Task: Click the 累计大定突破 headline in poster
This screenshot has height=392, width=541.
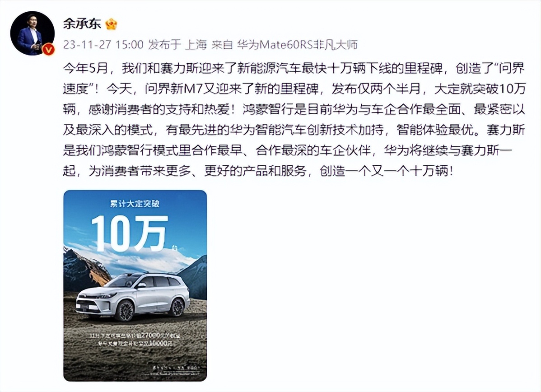Action: pos(135,204)
